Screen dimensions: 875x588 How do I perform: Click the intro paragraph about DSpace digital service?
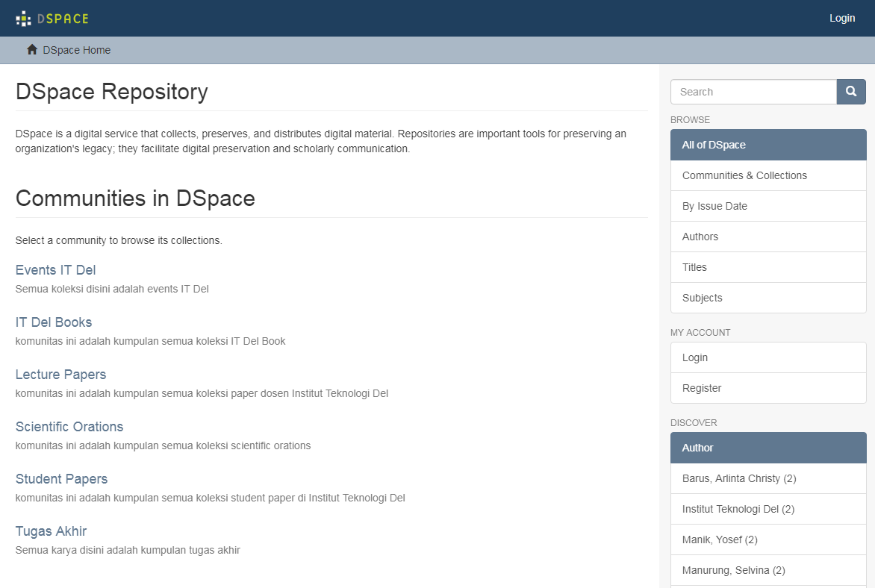point(320,141)
